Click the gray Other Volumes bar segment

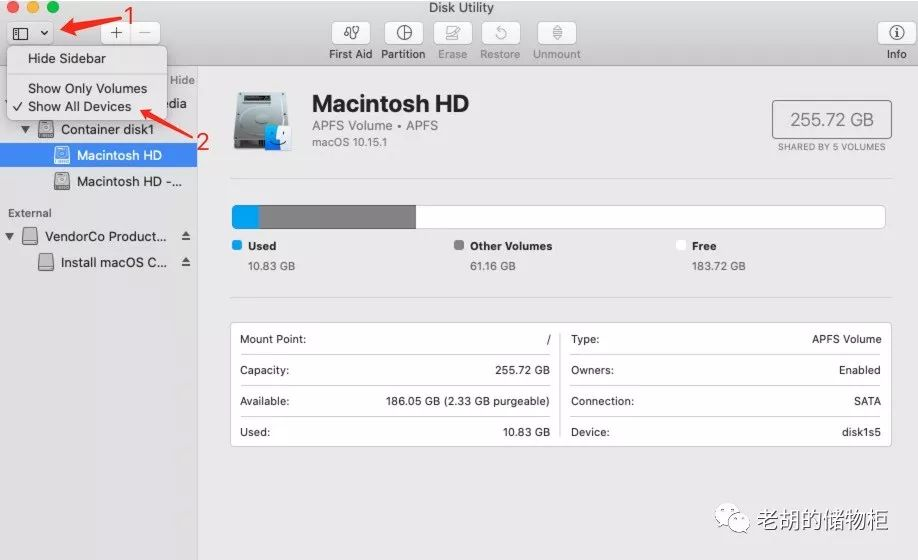pyautogui.click(x=337, y=217)
